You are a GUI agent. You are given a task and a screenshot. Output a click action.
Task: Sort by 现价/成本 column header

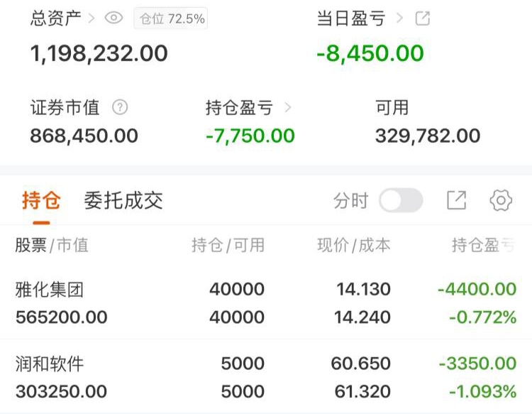click(x=353, y=245)
